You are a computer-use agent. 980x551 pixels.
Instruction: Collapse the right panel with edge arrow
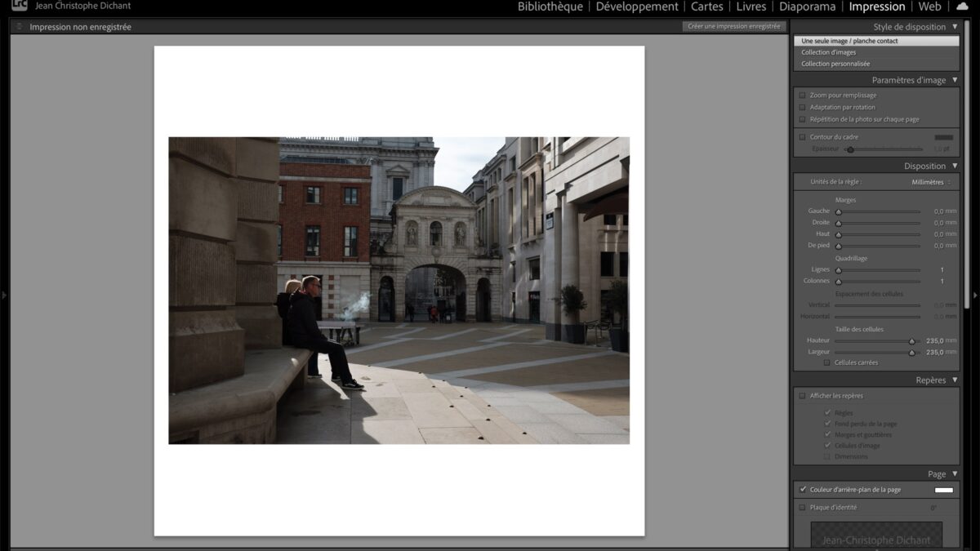click(x=975, y=295)
